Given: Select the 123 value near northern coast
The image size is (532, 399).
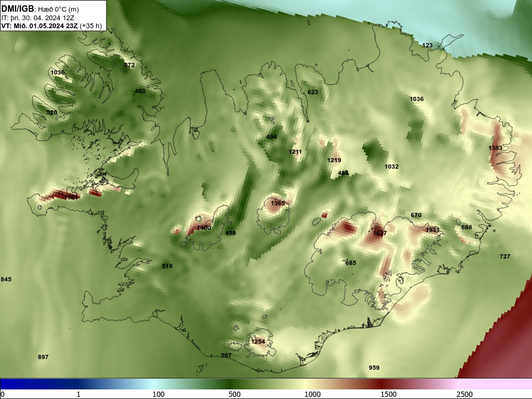Looking at the screenshot, I should click(x=427, y=45).
